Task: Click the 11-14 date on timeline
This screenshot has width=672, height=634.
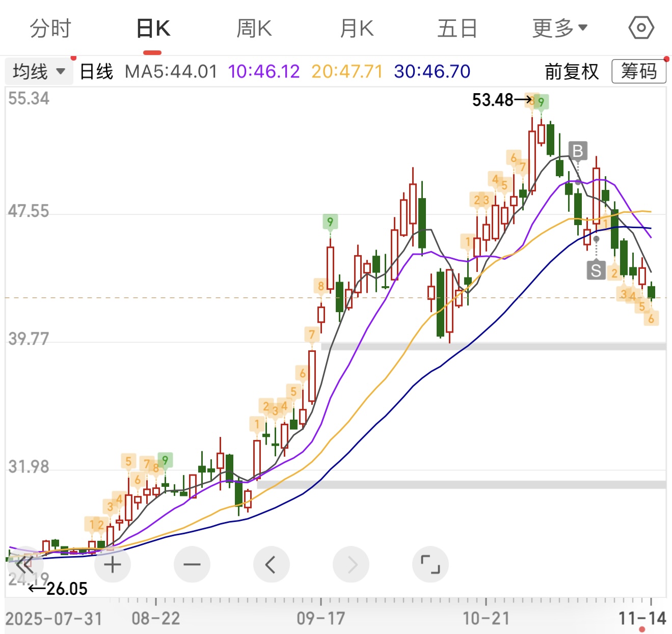Action: 642,618
